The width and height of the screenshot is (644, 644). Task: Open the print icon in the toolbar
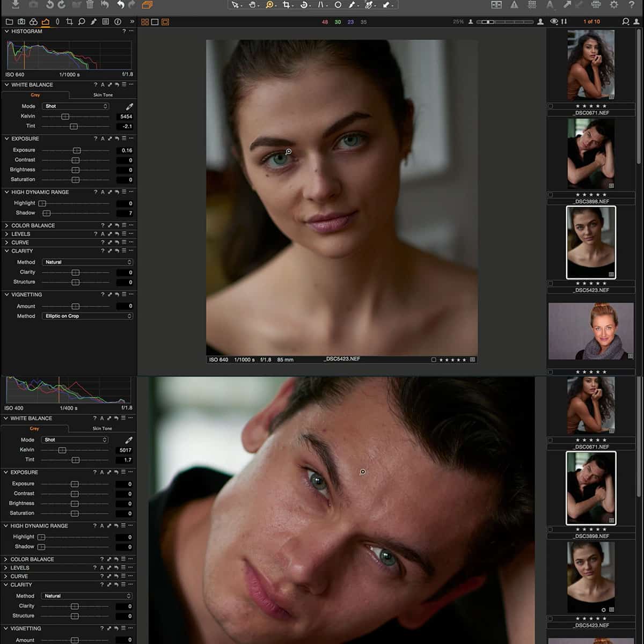597,5
